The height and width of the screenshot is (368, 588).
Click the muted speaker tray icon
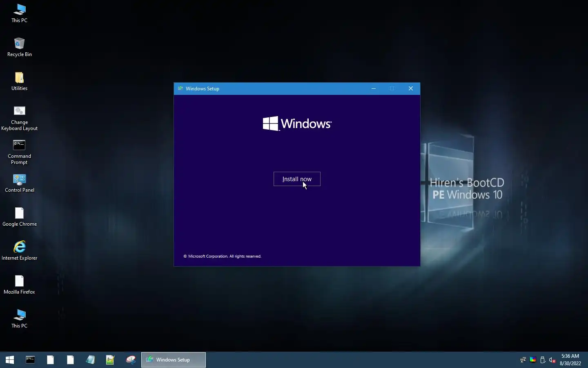click(x=552, y=360)
